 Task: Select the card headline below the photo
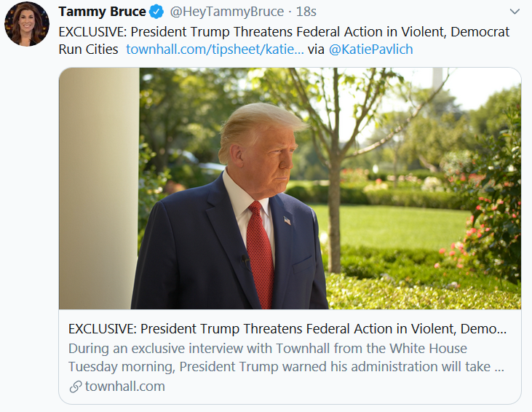[287, 328]
